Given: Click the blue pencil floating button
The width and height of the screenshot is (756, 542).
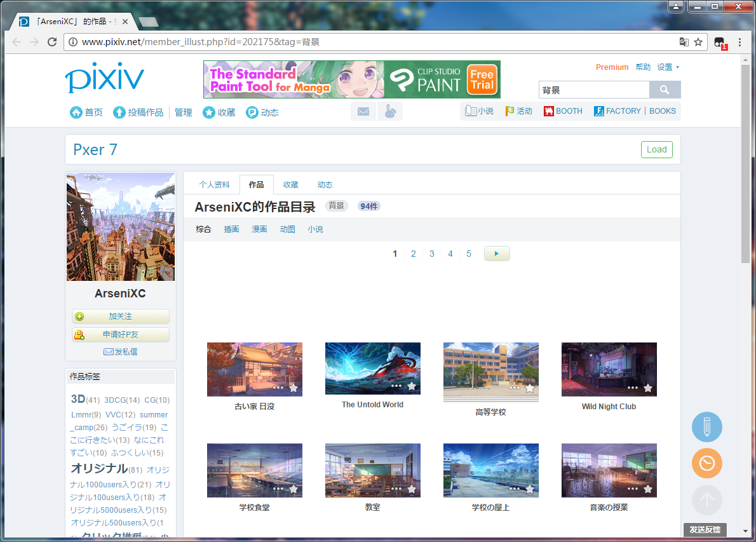Looking at the screenshot, I should (707, 427).
